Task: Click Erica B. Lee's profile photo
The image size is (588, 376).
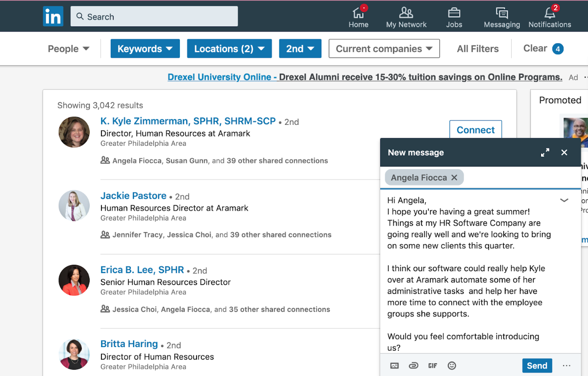Action: pyautogui.click(x=74, y=281)
